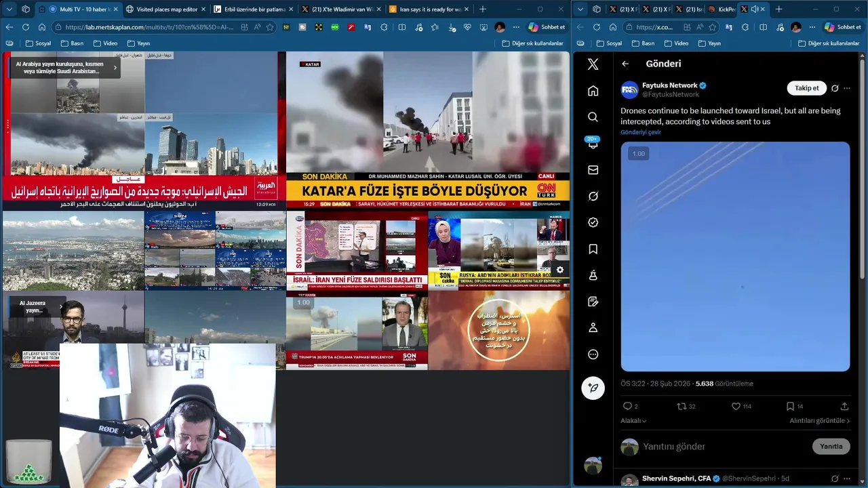Viewport: 868px width, 488px height.
Task: Click the Al Arabiya live stream tile
Action: coord(144,130)
